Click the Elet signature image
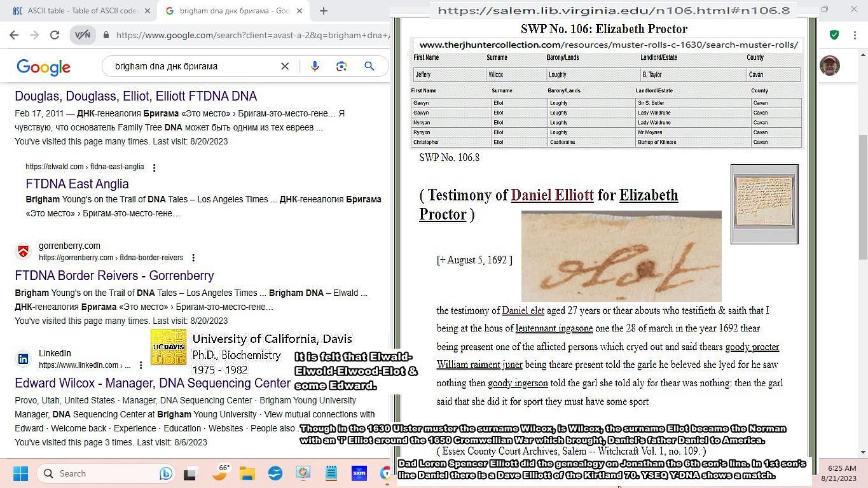868x488 pixels. click(621, 256)
